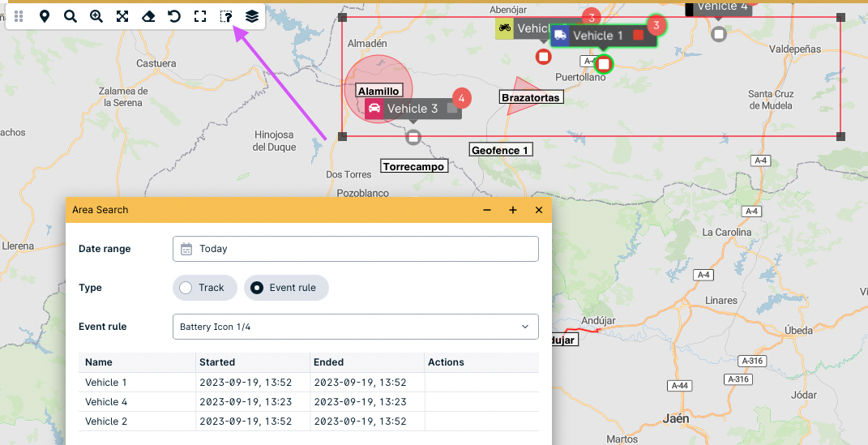Activate the zoom-in magnifier tool
Image resolution: width=868 pixels, height=445 pixels.
[x=96, y=16]
